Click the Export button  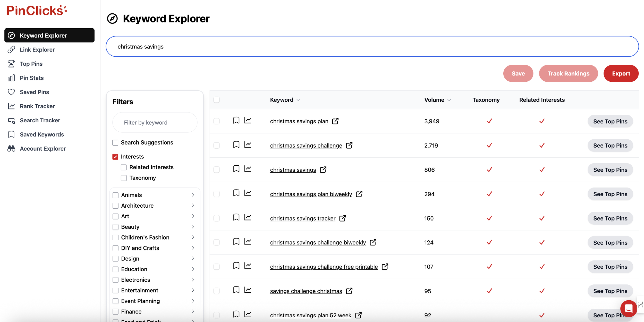[621, 74]
